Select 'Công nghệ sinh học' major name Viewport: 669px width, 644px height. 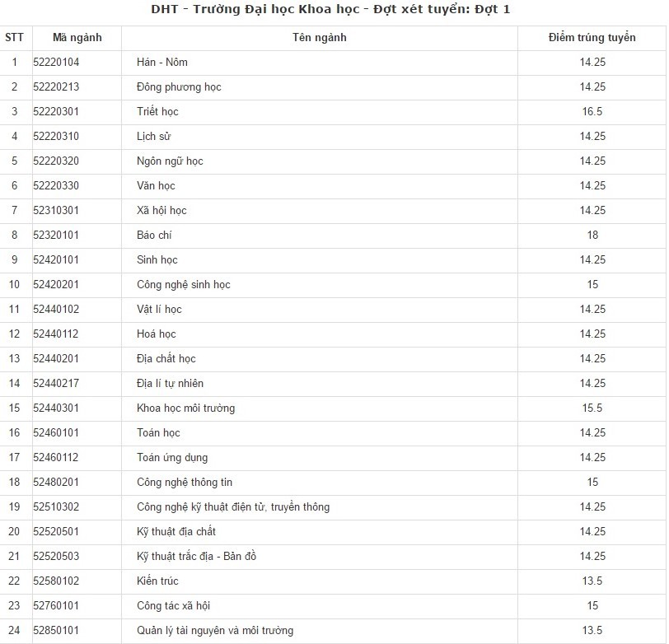click(184, 285)
